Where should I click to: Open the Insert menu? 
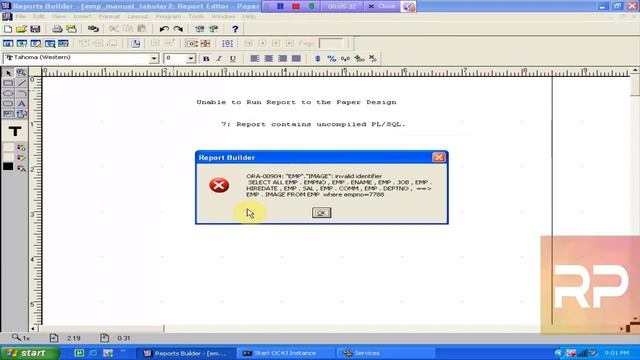click(82, 16)
